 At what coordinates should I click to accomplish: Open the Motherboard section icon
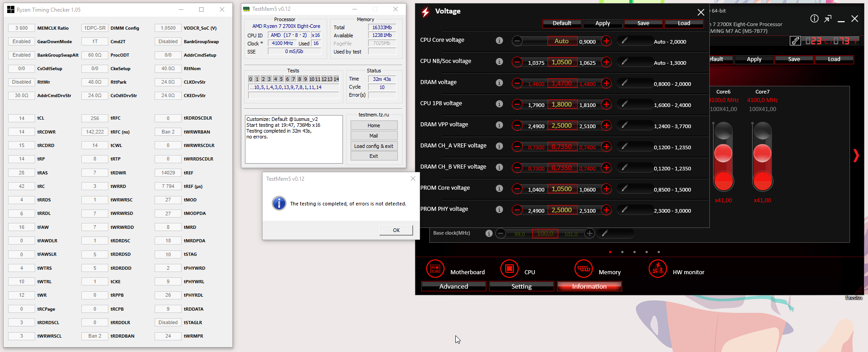point(435,269)
